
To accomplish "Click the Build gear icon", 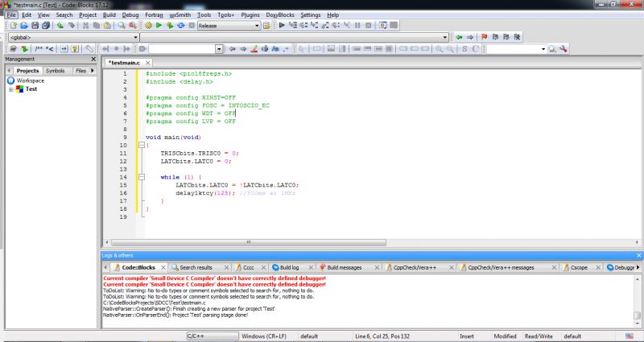I will 149,26.
